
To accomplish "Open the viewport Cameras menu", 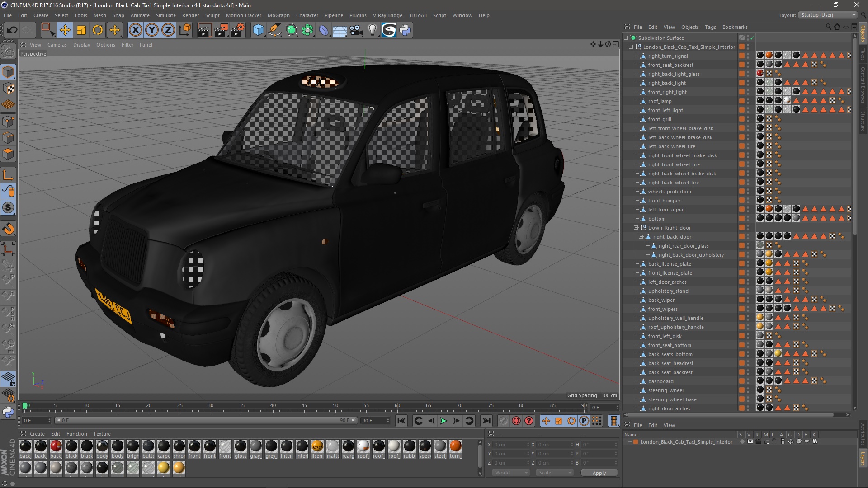I will point(57,45).
